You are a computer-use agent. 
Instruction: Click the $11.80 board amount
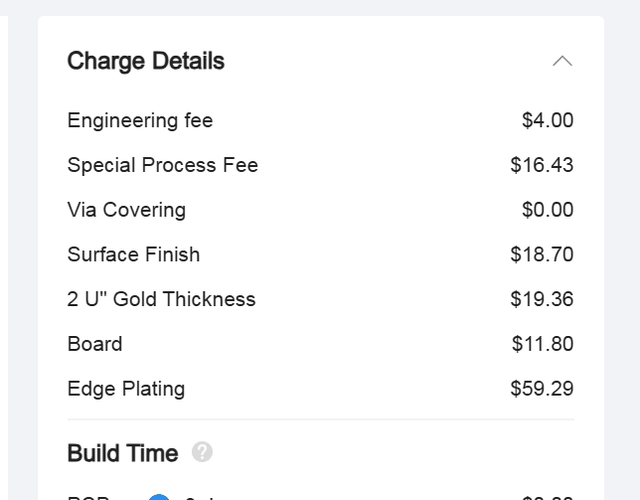pos(542,344)
